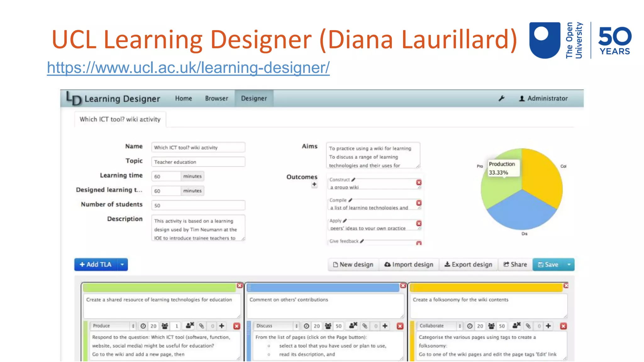Edit the Give feedback outcome pencil icon
The width and height of the screenshot is (644, 362).
[362, 241]
